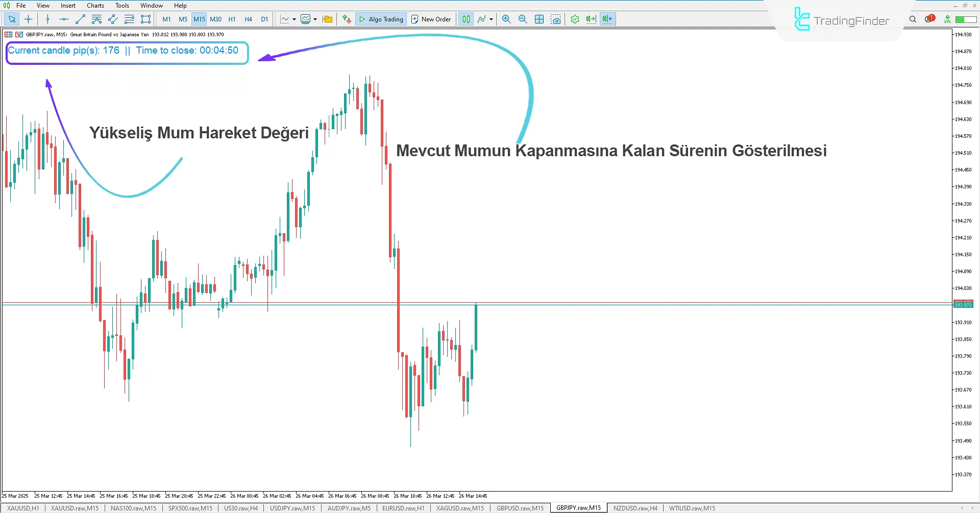
Task: Click the New Order button
Action: pyautogui.click(x=431, y=19)
